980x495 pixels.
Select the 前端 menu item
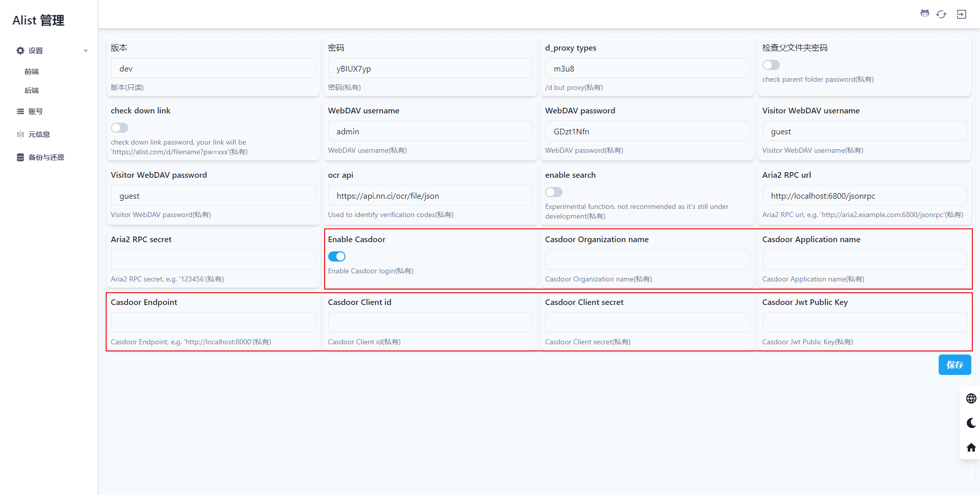coord(31,72)
